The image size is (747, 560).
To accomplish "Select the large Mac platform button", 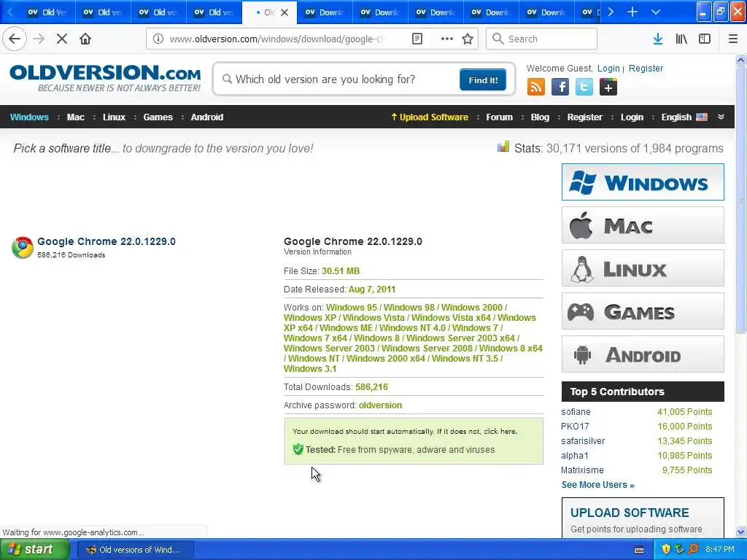I will (643, 225).
